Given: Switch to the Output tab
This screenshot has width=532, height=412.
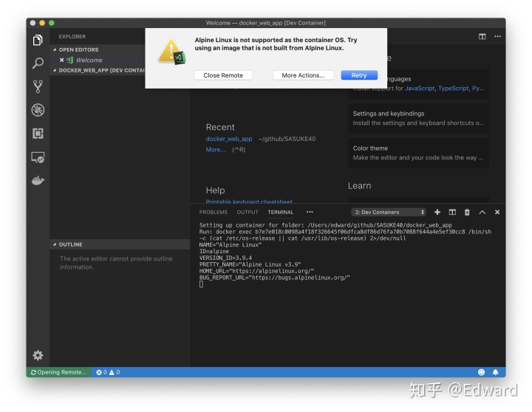Looking at the screenshot, I should pos(248,212).
